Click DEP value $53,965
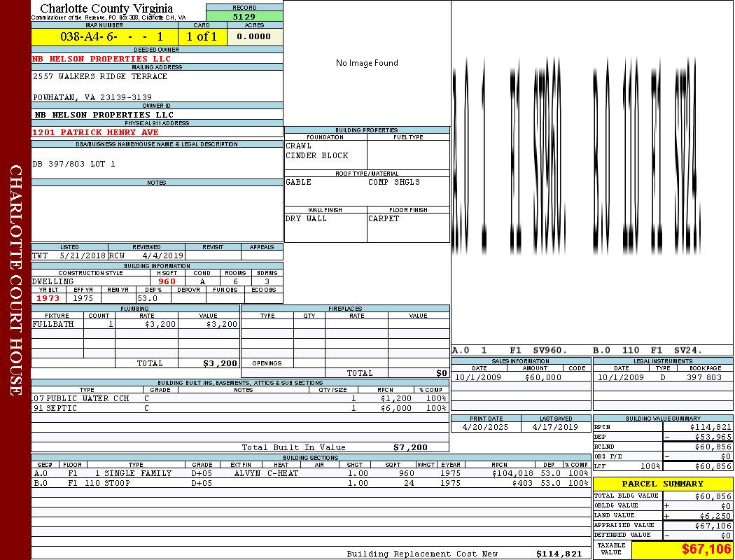735x560 pixels. pyautogui.click(x=713, y=437)
